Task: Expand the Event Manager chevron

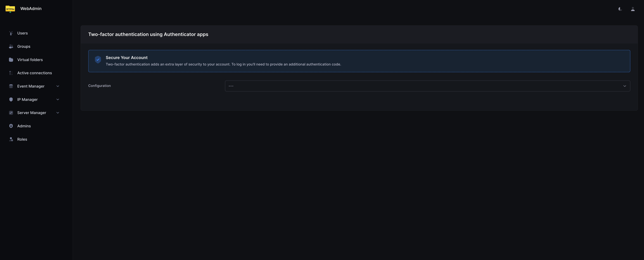Action: tap(58, 86)
